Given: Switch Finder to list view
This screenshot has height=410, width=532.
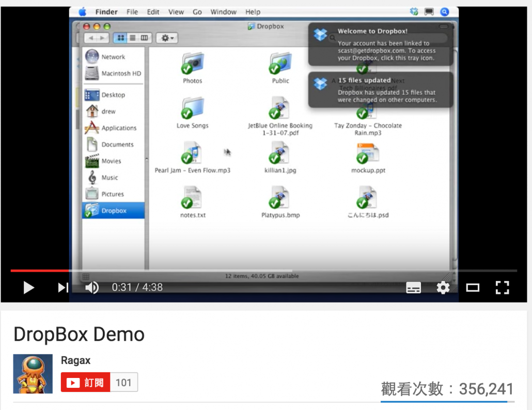Looking at the screenshot, I should pos(133,38).
